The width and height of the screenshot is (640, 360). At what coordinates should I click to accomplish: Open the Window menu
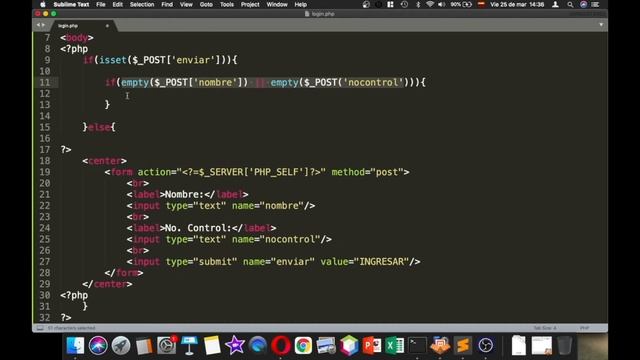pos(277,4)
